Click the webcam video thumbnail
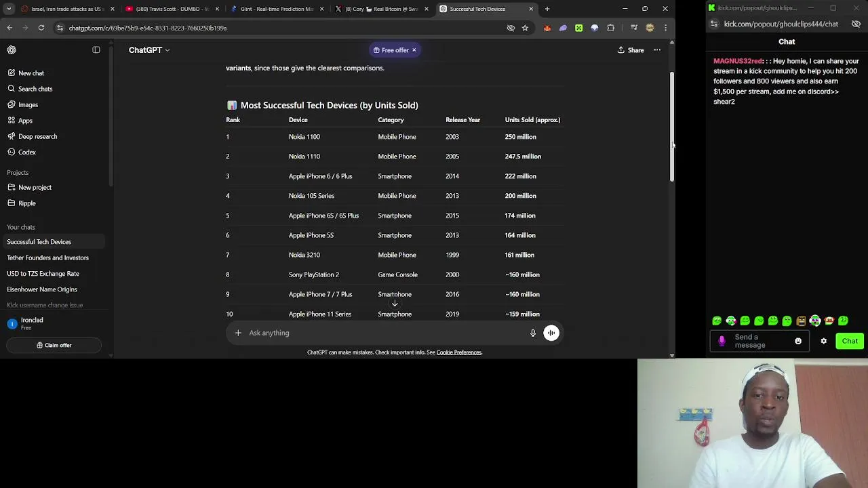This screenshot has height=488, width=868. coord(753,424)
